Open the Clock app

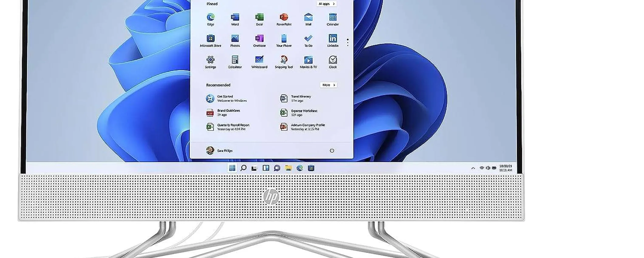coord(333,62)
